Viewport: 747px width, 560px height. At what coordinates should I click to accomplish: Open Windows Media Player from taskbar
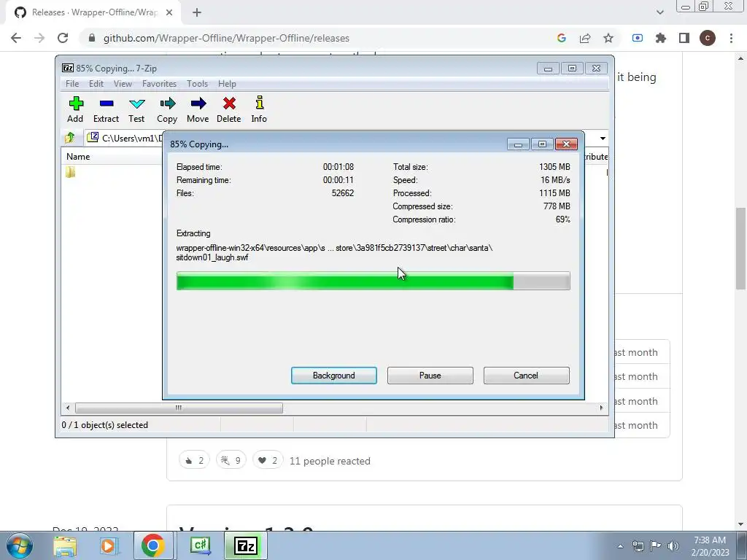108,545
